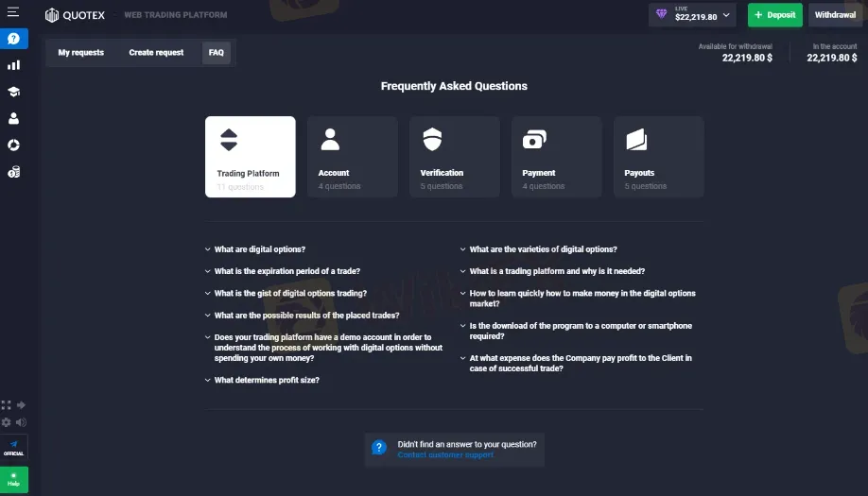Open the circular analytics sidebar icon
The image size is (868, 496).
click(14, 145)
